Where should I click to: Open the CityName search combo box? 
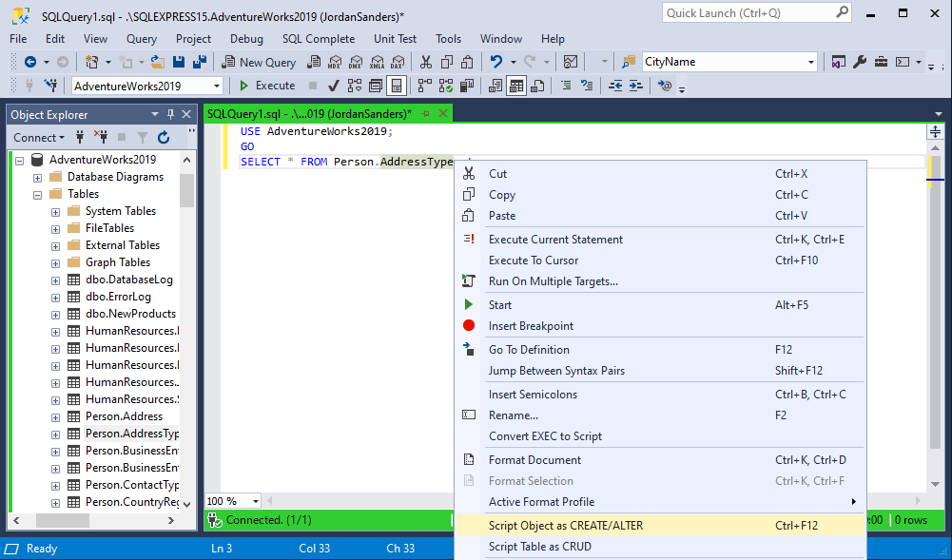[810, 62]
